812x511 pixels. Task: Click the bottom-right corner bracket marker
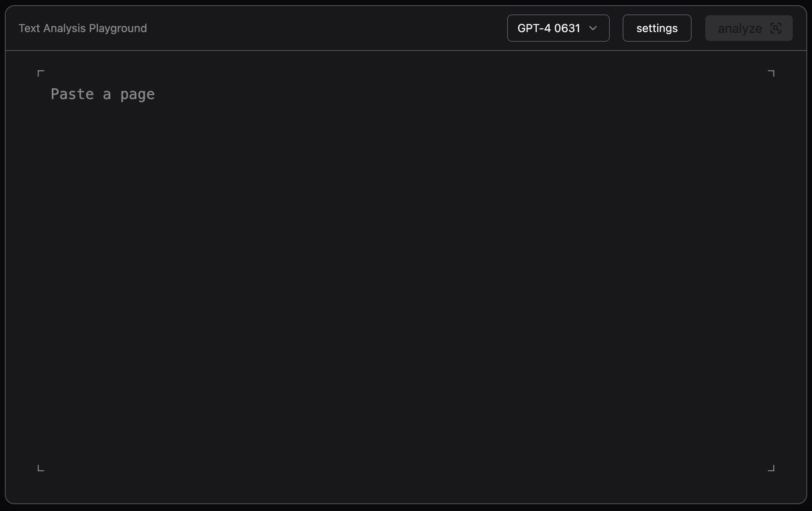771,468
